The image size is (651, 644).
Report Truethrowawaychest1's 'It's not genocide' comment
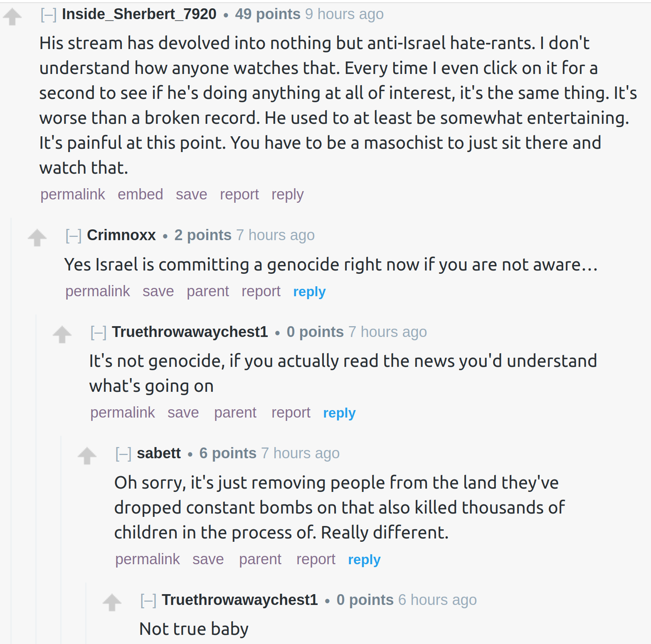(291, 413)
